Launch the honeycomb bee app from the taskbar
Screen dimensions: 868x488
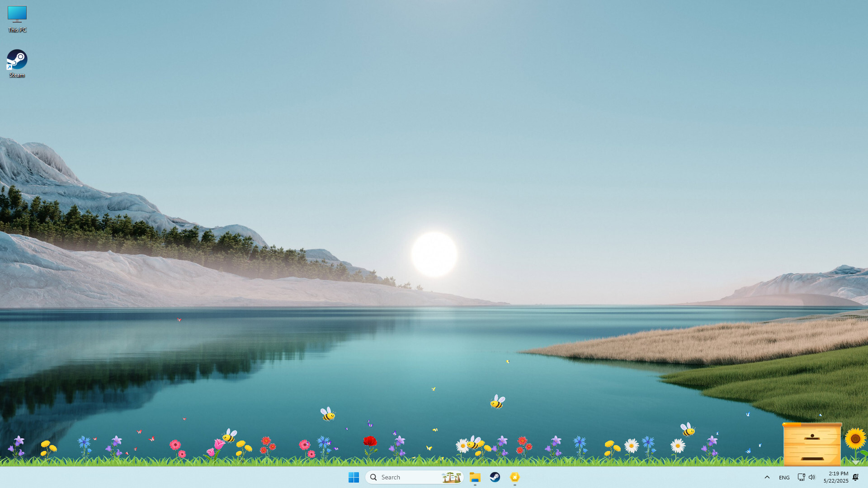point(514,477)
